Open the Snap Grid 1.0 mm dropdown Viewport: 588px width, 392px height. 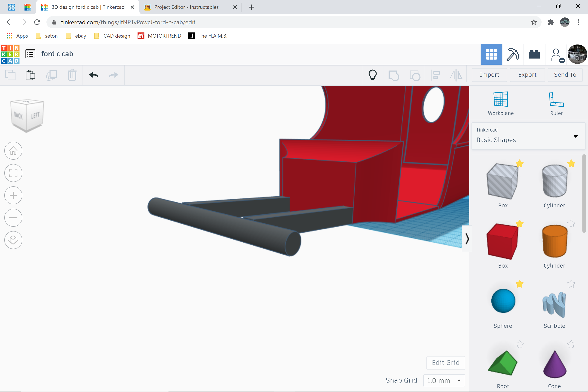(x=444, y=380)
